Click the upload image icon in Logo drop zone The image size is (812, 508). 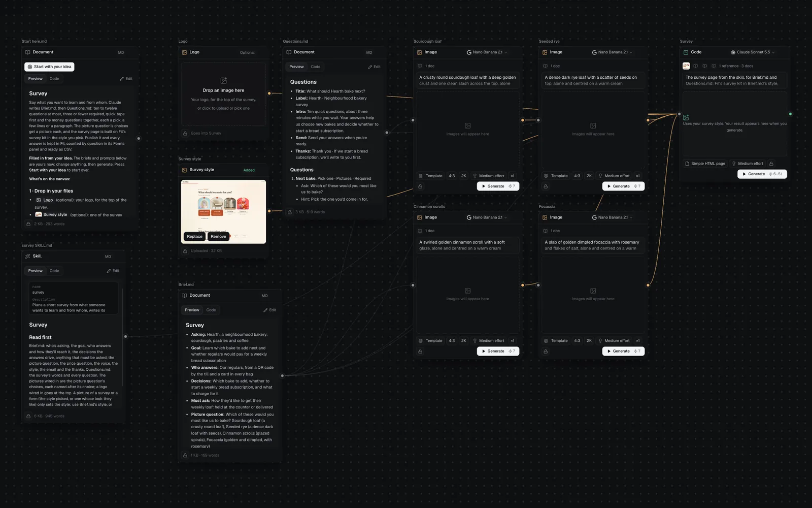[223, 81]
